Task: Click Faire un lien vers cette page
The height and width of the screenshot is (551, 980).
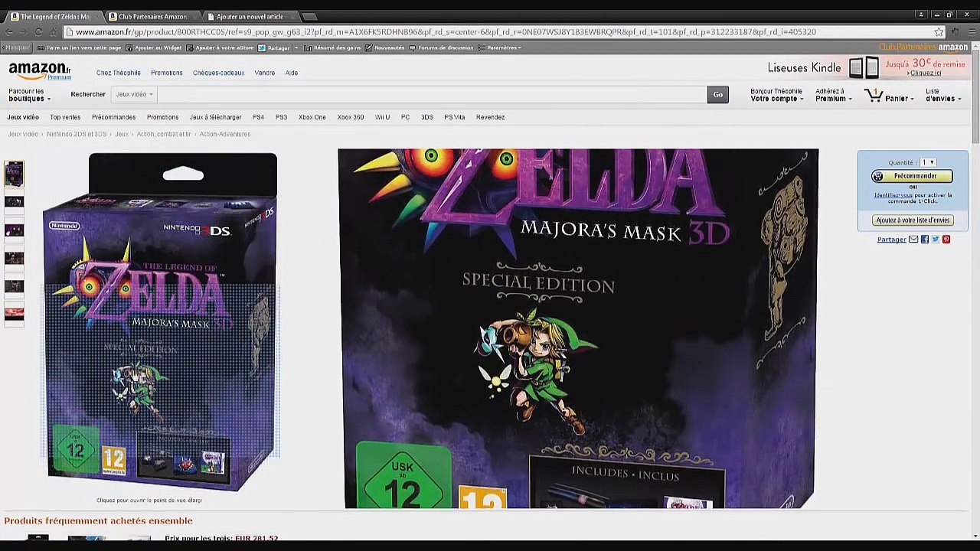Action: 80,47
